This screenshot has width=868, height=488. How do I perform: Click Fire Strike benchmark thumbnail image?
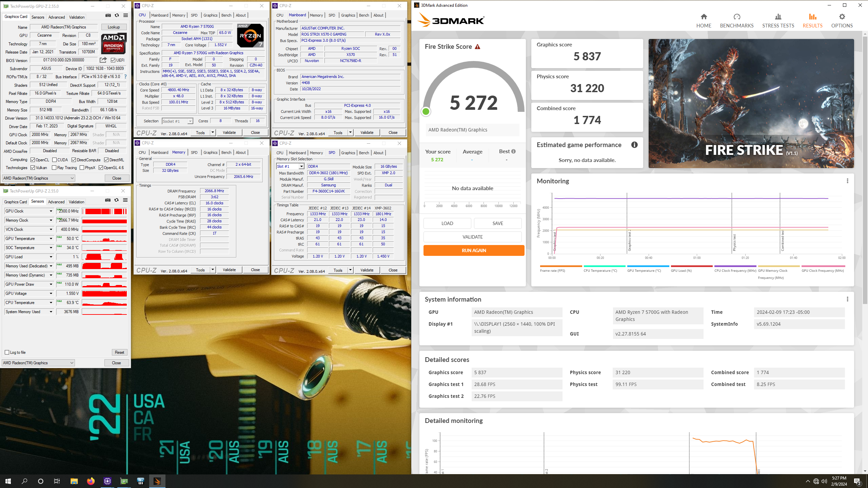point(751,103)
